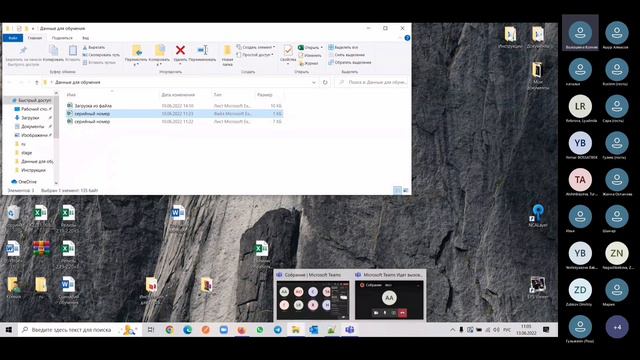Viewport: 640px width, 360px height.
Task: Switch to the 'Вид' ribbon tab
Action: pos(85,38)
